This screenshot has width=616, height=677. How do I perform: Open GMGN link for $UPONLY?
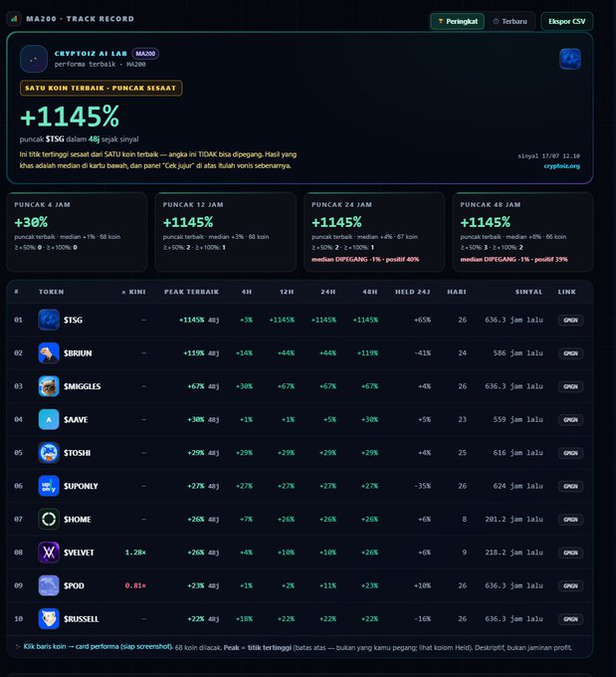click(570, 486)
